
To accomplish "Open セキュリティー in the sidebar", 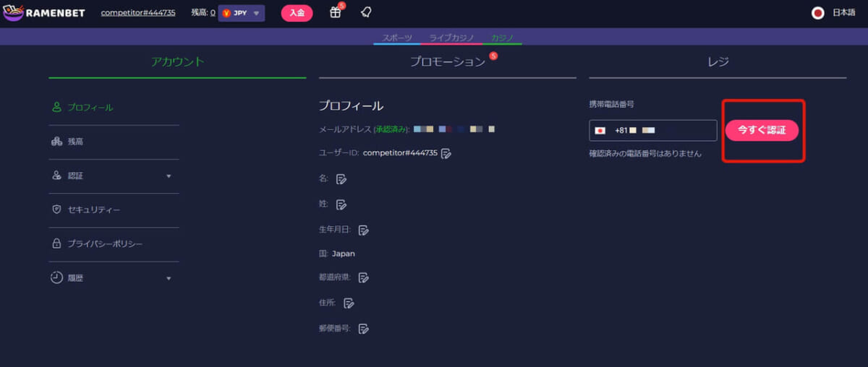I will pos(94,210).
